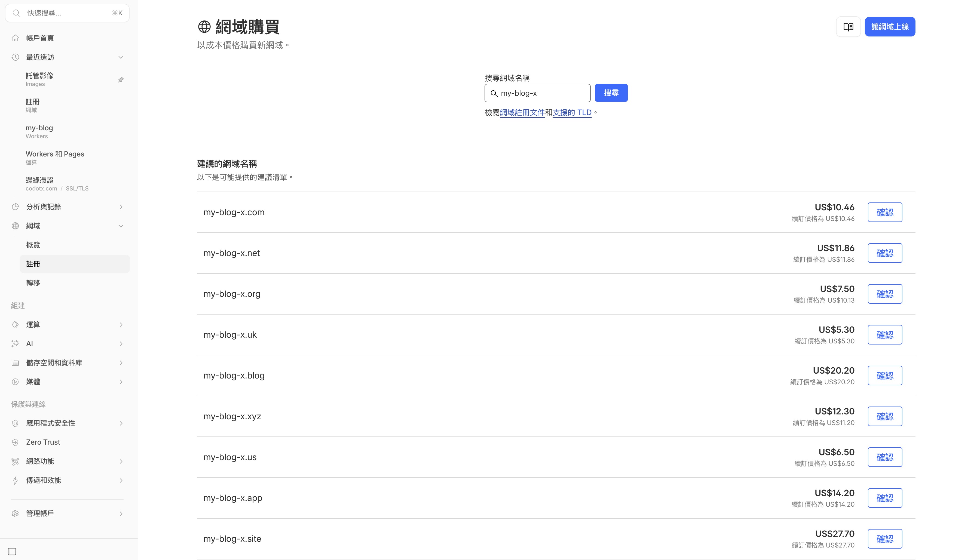Click the 媒體 play icon in sidebar
Image resolution: width=974 pixels, height=560 pixels.
pyautogui.click(x=15, y=381)
